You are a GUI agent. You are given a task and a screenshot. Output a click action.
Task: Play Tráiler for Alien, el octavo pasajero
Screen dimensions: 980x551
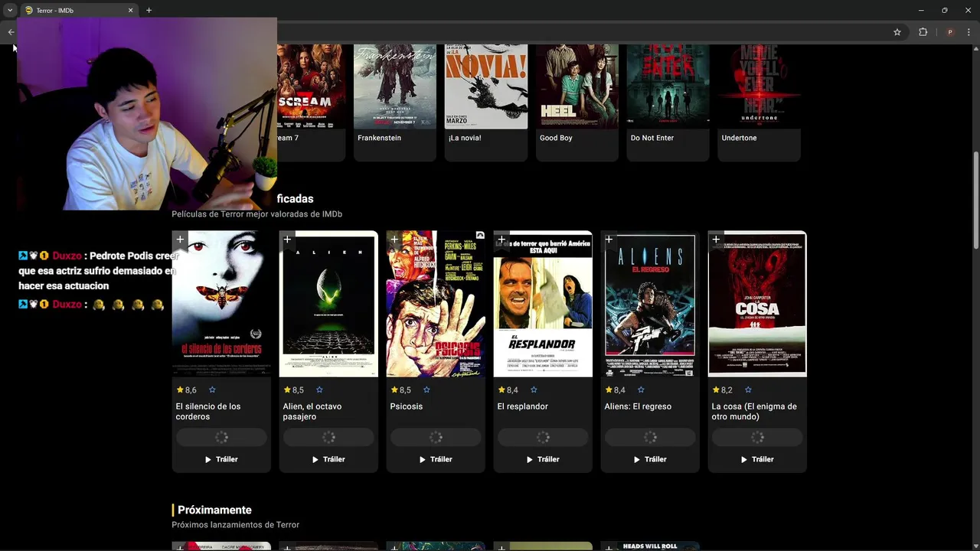pos(328,459)
